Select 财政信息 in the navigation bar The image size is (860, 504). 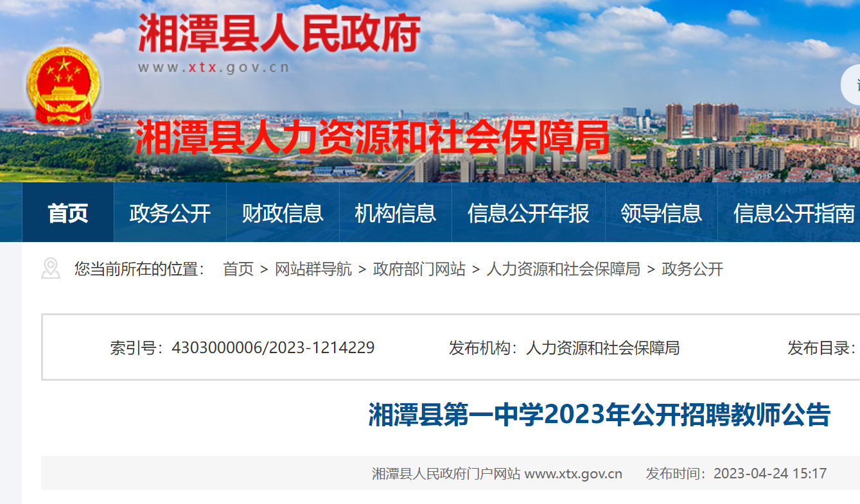coord(283,213)
